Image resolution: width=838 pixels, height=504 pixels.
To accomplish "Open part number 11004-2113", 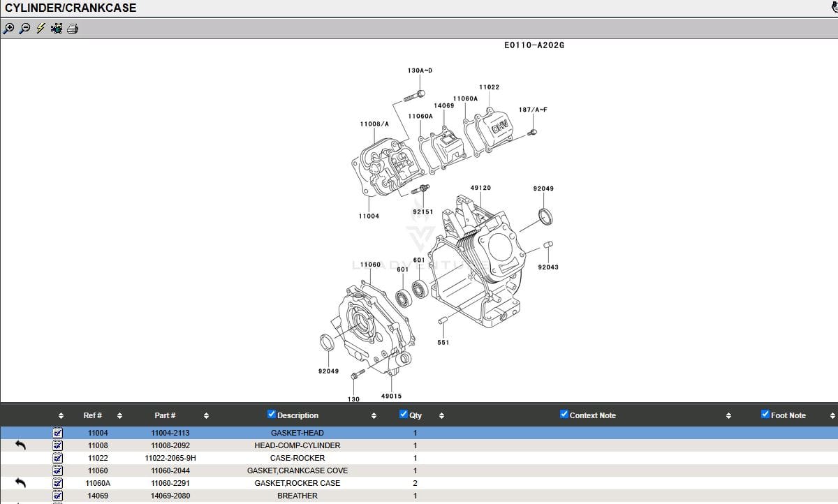I will 170,433.
